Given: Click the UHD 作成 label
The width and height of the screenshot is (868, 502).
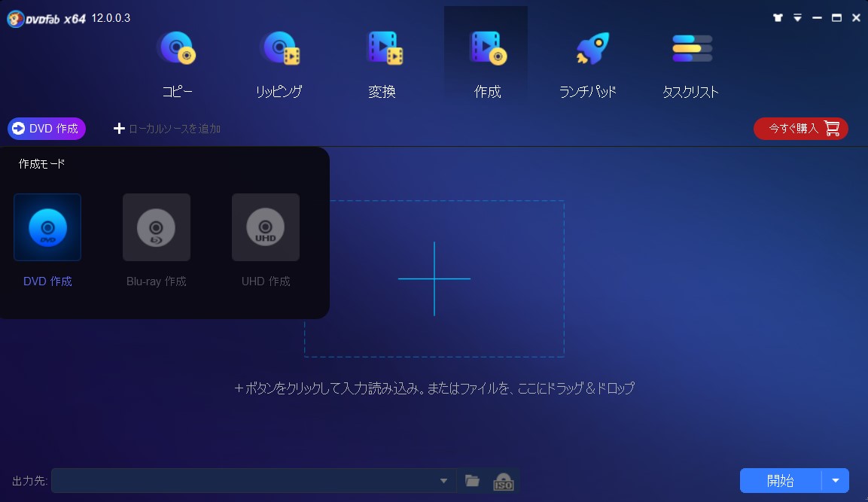Looking at the screenshot, I should click(266, 281).
